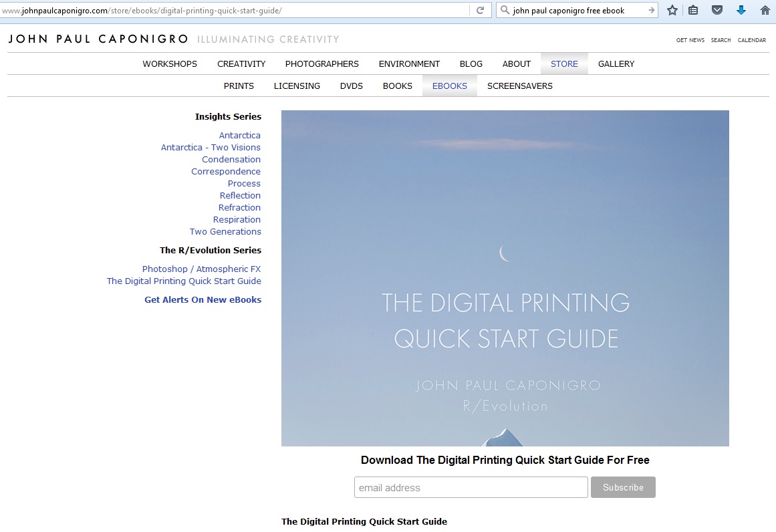Viewport: 776px width, 532px height.
Task: Switch to DVDS submenu
Action: point(352,86)
